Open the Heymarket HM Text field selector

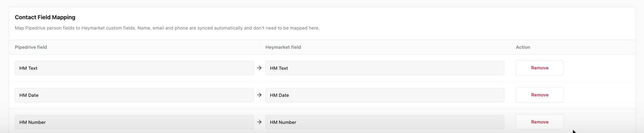pos(384,68)
